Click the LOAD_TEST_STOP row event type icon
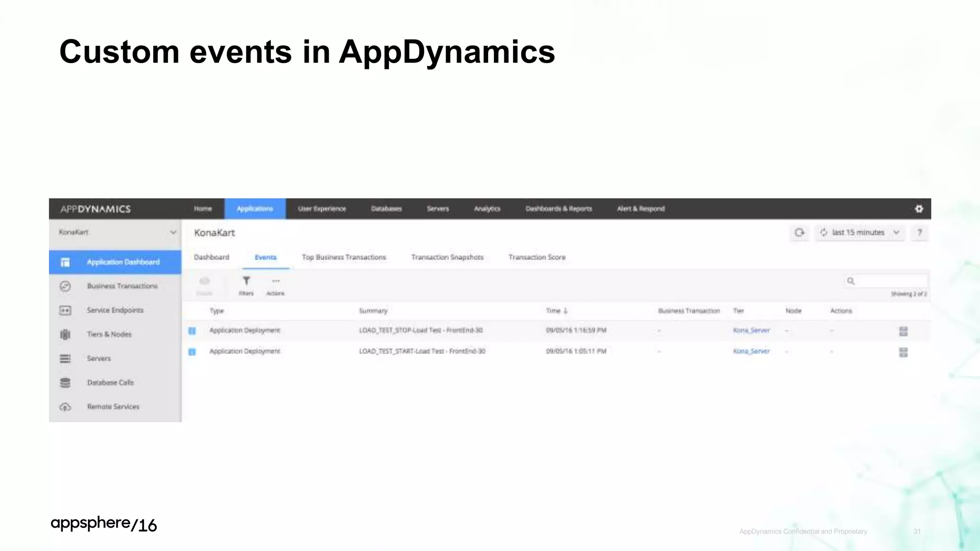Viewport: 980px width, 551px height. click(x=192, y=331)
